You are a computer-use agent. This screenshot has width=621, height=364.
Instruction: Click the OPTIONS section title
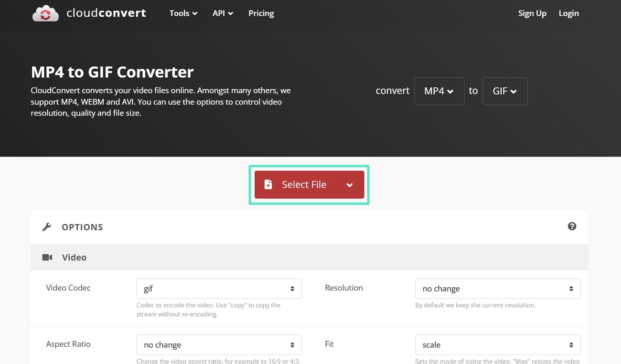82,227
